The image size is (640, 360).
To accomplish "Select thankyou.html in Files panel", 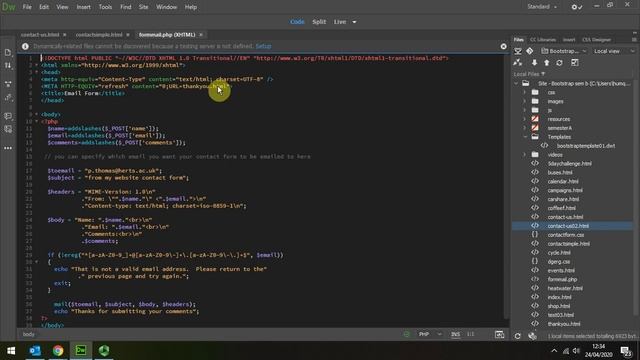I will (x=564, y=324).
